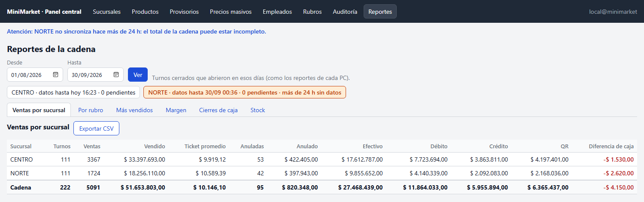The height and width of the screenshot is (202, 644).
Task: Click the Débito column header
Action: [439, 146]
